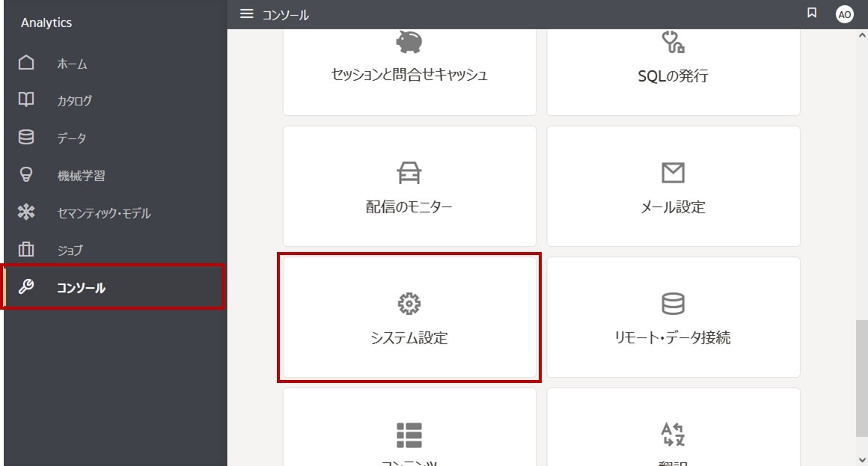The height and width of the screenshot is (466, 868).
Task: Click the content list icon
Action: (x=409, y=435)
